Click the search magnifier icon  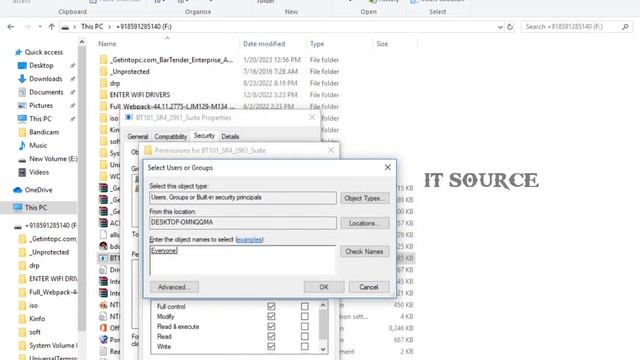(x=625, y=27)
